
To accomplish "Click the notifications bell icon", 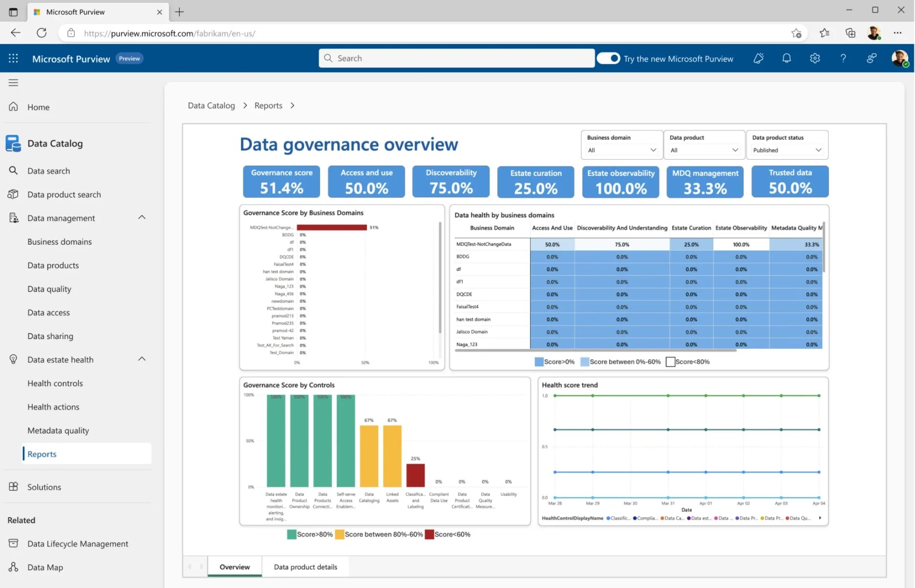I will point(787,58).
